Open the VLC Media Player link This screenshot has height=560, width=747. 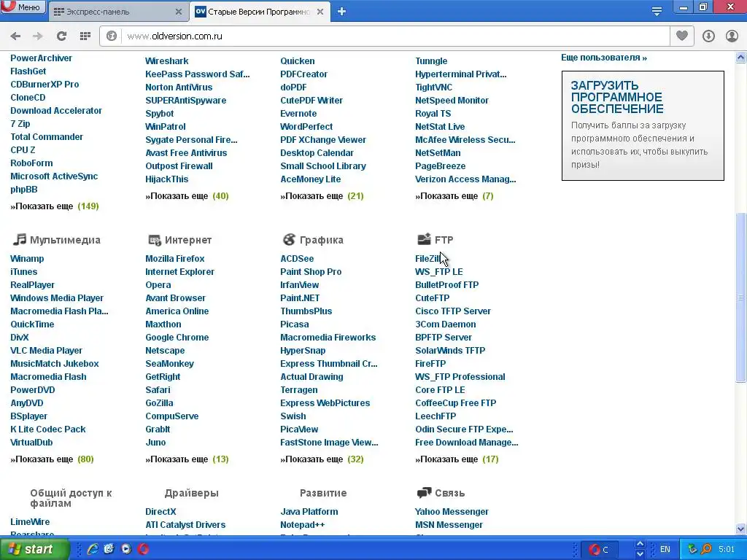(46, 351)
